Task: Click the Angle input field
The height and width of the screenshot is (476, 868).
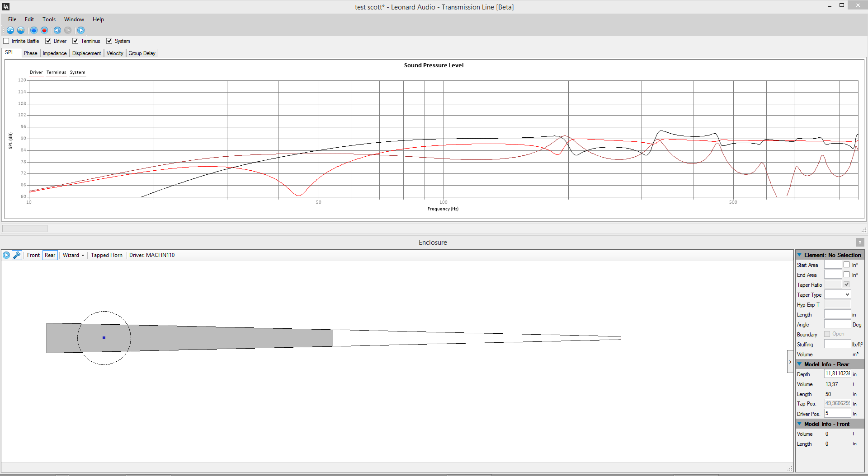Action: (837, 324)
